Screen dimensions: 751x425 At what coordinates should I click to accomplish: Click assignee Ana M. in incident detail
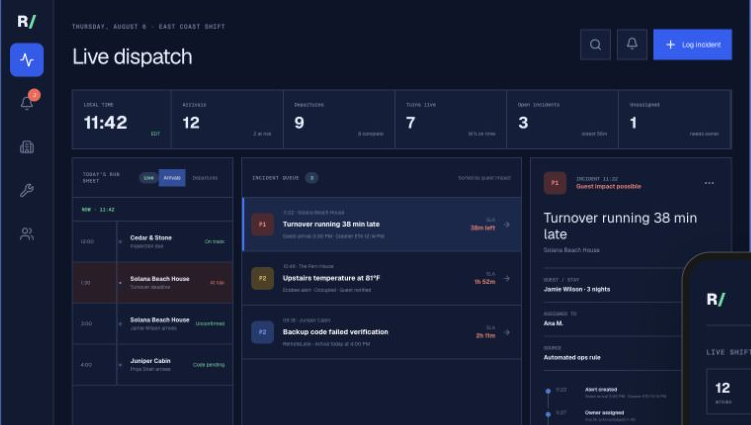click(553, 323)
